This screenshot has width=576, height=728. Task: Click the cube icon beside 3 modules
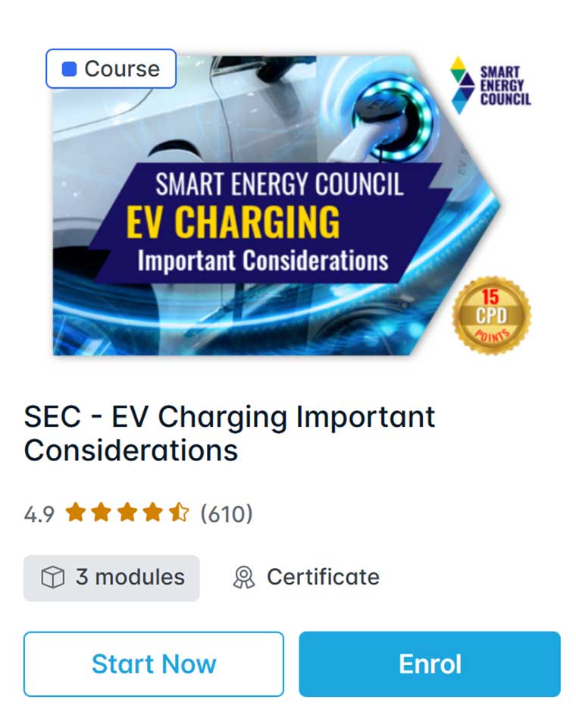click(52, 578)
